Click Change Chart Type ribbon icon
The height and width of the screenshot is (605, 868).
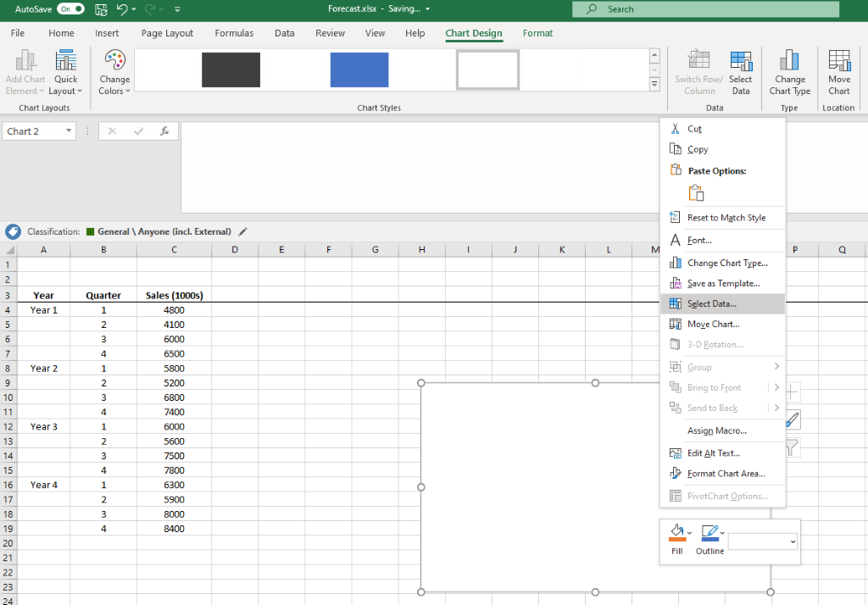(x=789, y=72)
